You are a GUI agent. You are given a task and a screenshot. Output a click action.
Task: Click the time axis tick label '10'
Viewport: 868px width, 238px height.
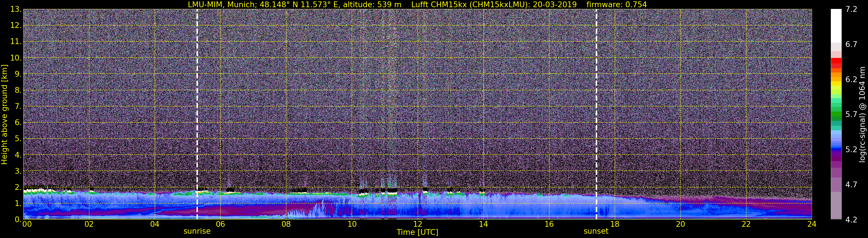pos(352,224)
